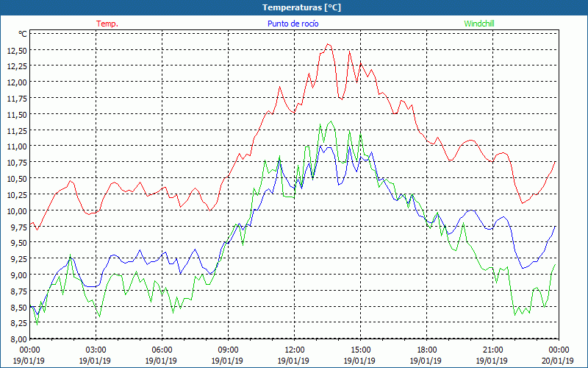This screenshot has width=588, height=368.
Task: Click the red temperature peak near 13:30
Action: click(x=328, y=44)
